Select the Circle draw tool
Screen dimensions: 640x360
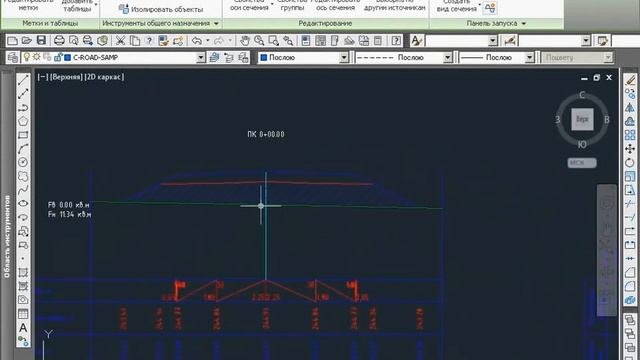[23, 162]
